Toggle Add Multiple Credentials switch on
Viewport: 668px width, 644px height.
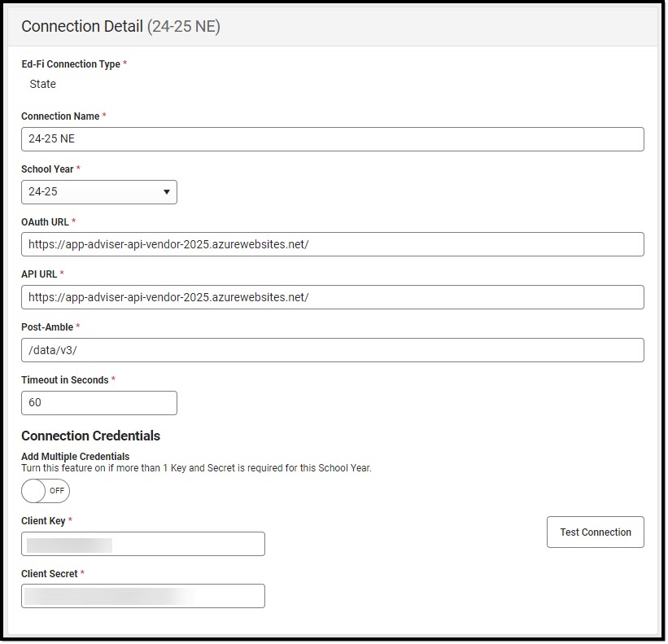point(46,491)
